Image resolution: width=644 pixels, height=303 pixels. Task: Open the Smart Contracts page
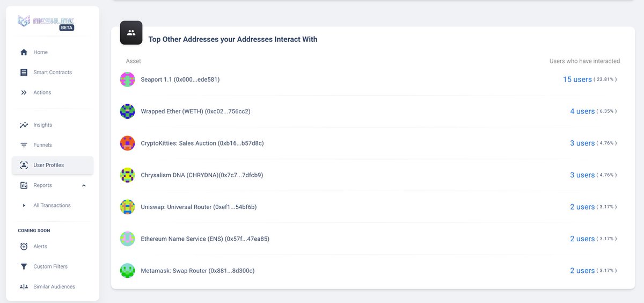(x=53, y=73)
